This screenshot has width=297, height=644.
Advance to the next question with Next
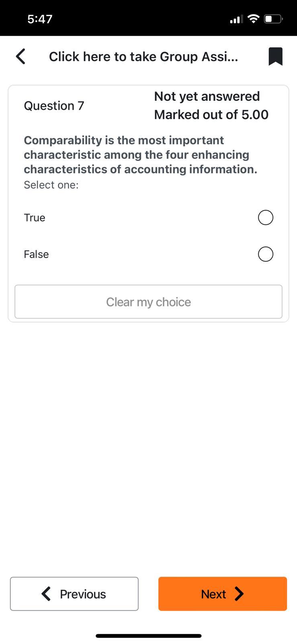pos(222,594)
